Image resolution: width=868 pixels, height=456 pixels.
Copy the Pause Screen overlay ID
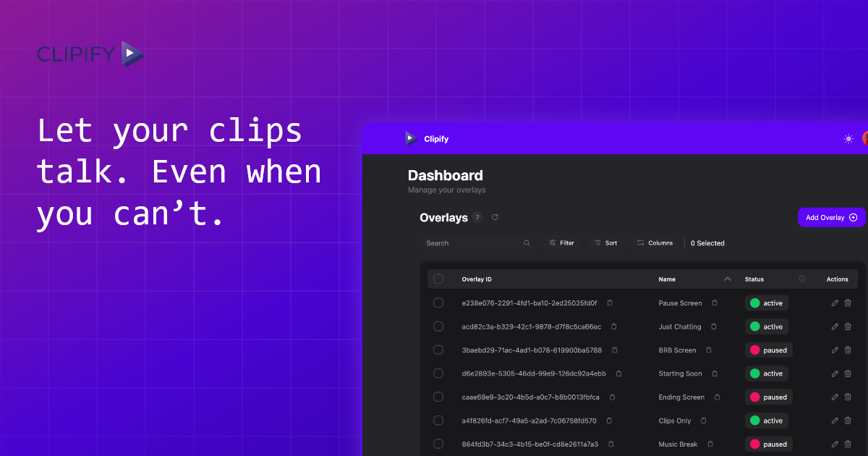pyautogui.click(x=608, y=303)
